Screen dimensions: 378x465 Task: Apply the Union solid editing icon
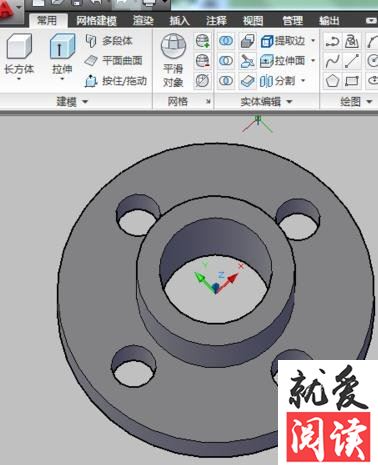226,41
